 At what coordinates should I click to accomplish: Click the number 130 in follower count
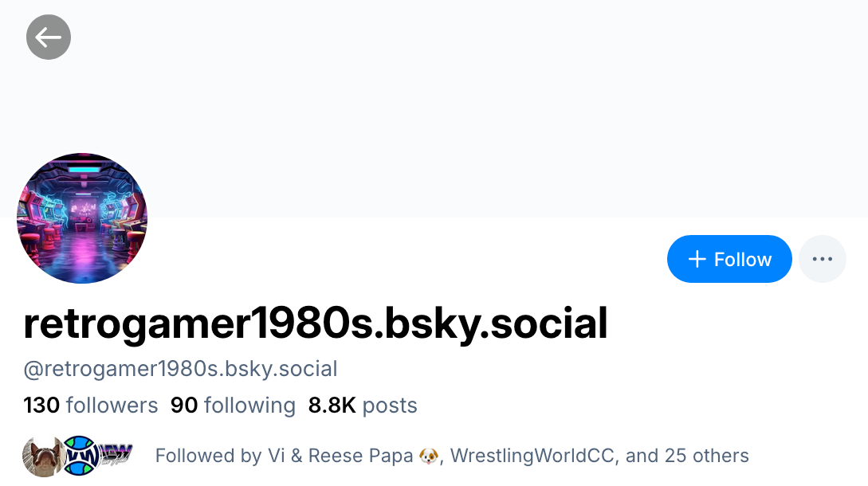[x=41, y=406]
